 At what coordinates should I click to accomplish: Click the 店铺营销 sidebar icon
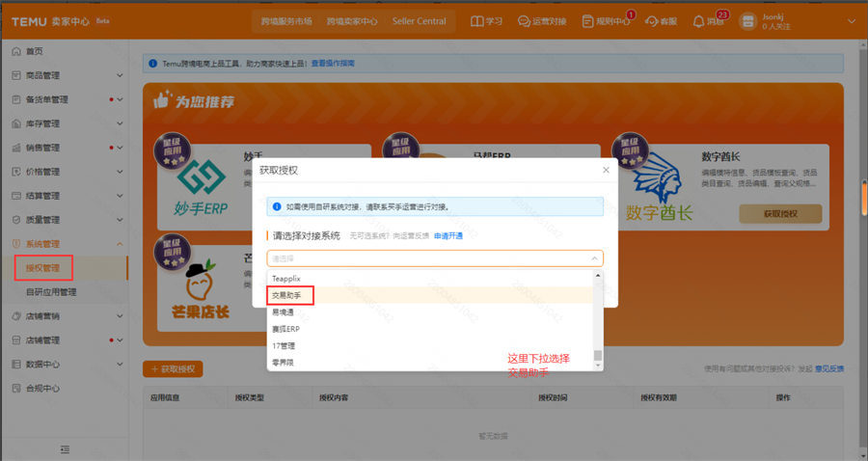click(16, 316)
